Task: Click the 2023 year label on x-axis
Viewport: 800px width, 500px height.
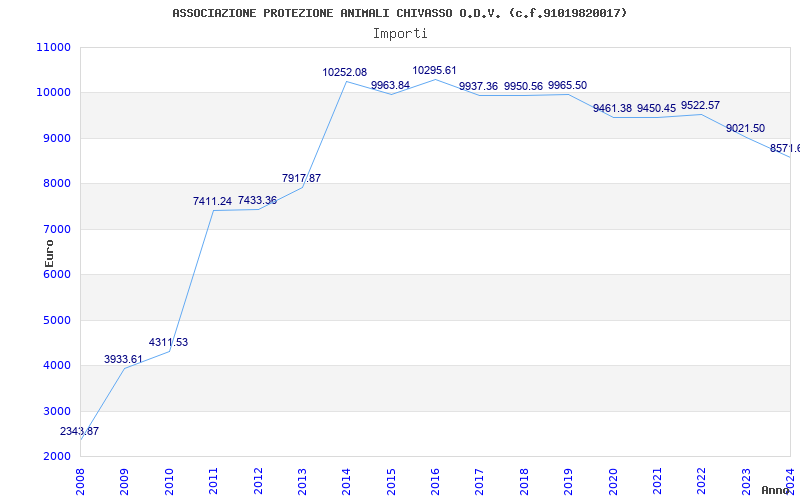Action: pyautogui.click(x=746, y=481)
